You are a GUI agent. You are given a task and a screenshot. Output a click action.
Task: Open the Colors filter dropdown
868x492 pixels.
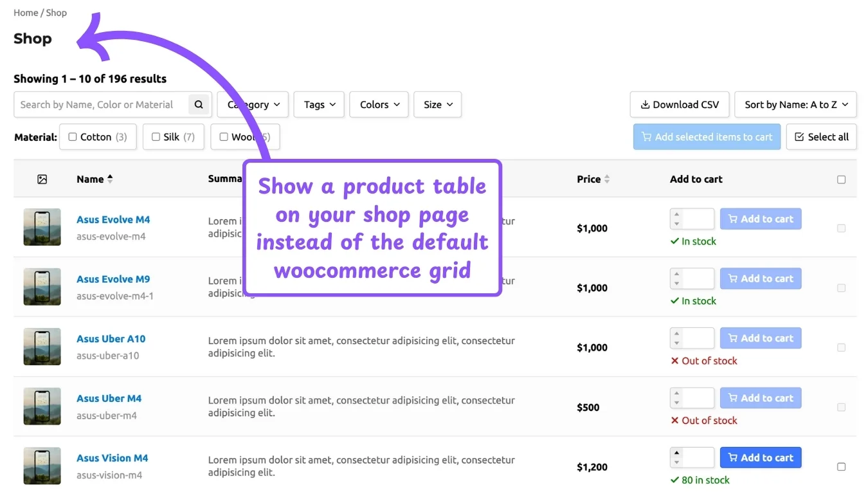[379, 104]
